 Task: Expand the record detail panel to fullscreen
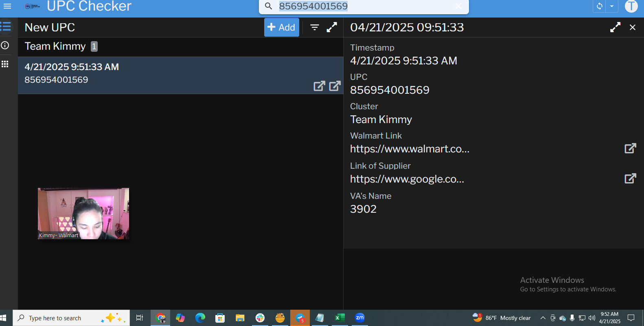615,27
